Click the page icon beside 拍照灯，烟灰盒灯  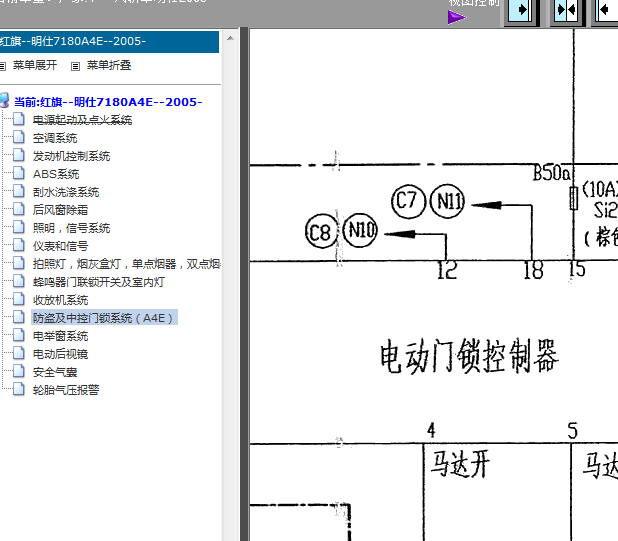(19, 263)
